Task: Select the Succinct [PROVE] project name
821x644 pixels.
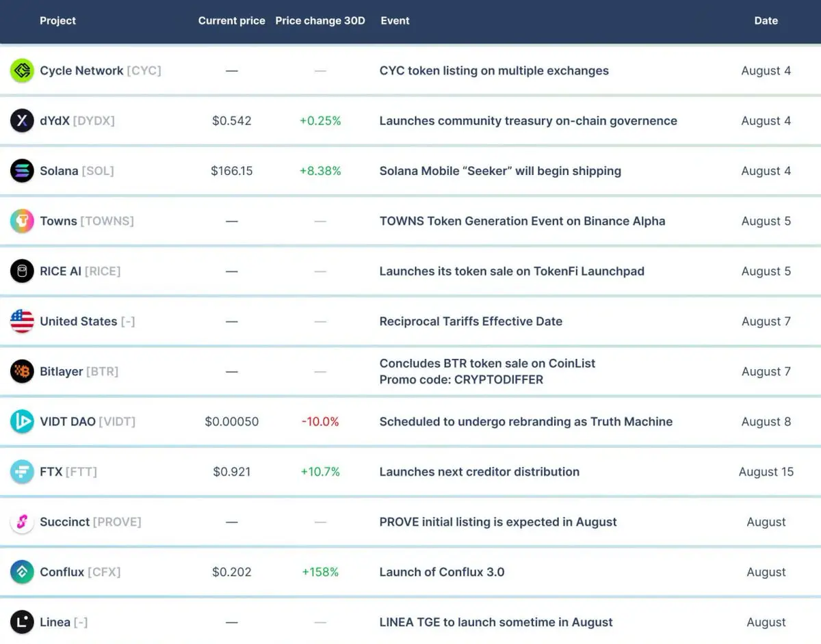Action: pyautogui.click(x=90, y=522)
